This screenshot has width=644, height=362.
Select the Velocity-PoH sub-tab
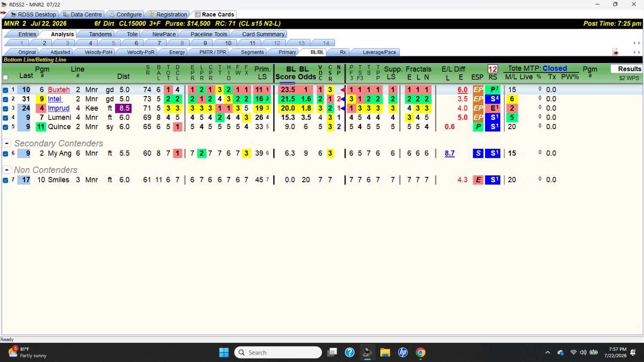[98, 52]
